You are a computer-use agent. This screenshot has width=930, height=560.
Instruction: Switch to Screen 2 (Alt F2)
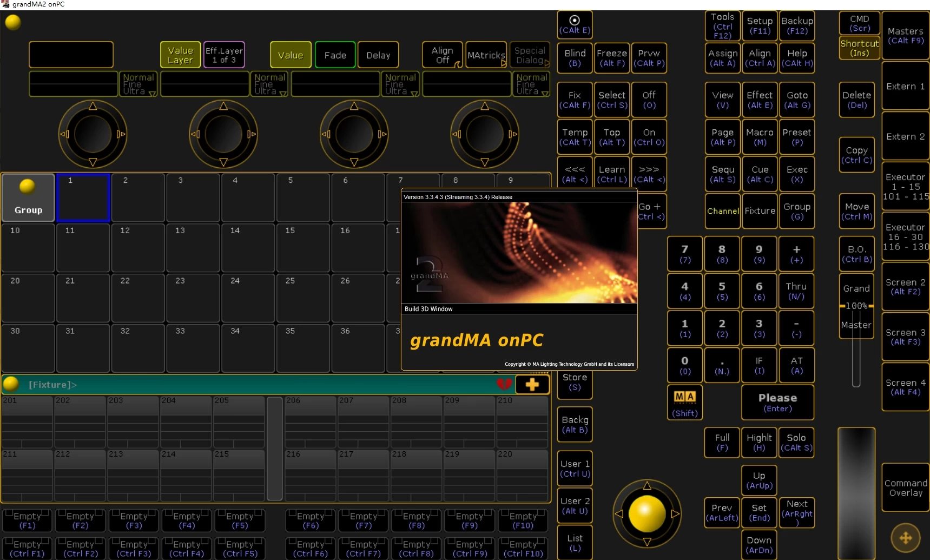(906, 287)
